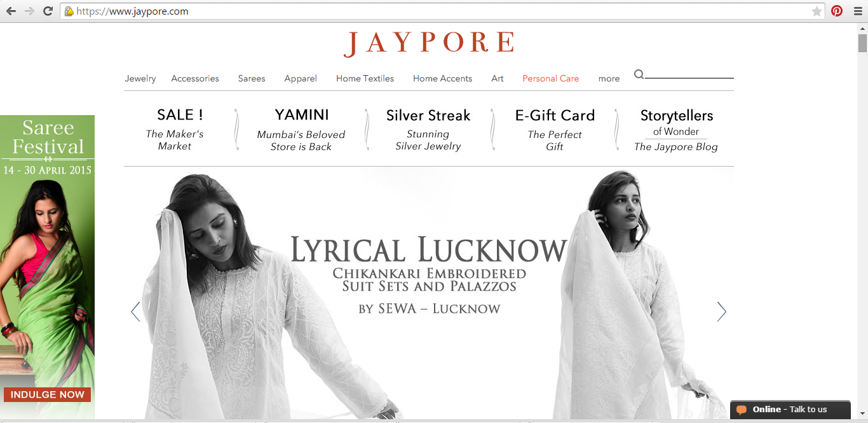Open the Home Textiles category
Viewport: 868px width, 423px height.
click(365, 78)
